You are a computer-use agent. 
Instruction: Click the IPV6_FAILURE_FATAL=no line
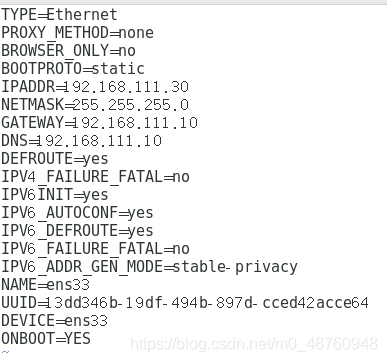[x=95, y=249]
